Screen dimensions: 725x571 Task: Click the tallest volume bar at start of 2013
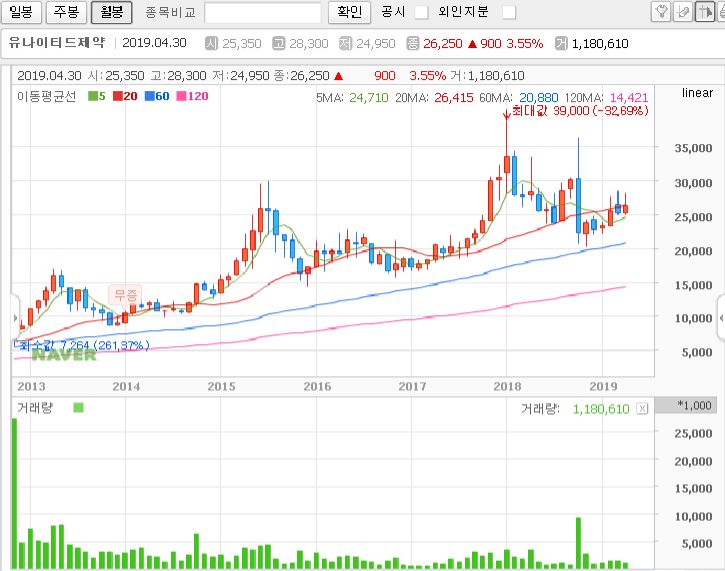point(15,493)
